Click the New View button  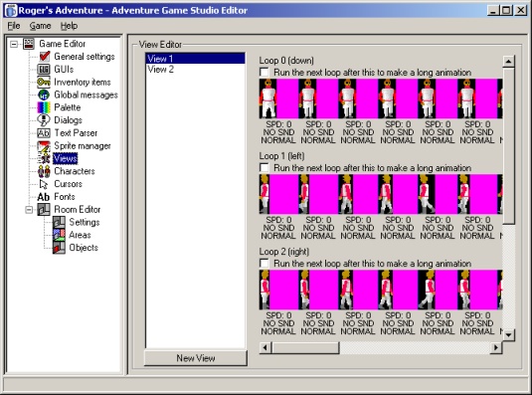pos(196,358)
